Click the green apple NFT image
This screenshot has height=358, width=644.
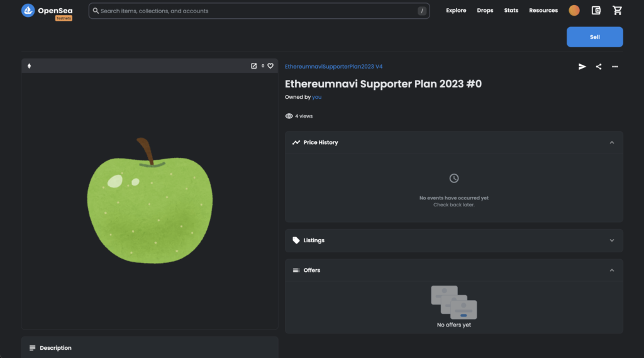(x=150, y=201)
